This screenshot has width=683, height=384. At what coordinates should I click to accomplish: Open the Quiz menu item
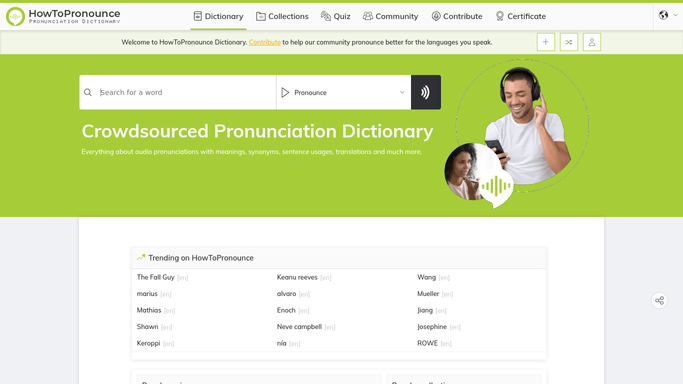335,16
